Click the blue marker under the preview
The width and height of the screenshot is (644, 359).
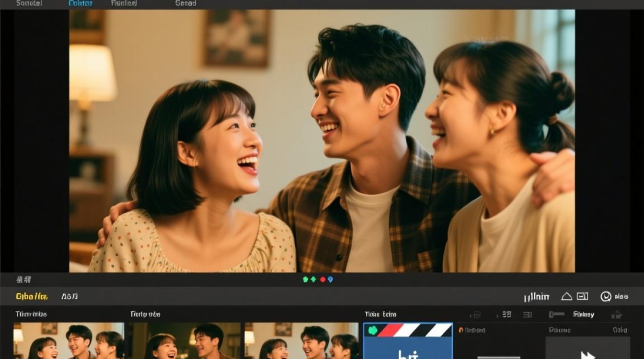330,280
